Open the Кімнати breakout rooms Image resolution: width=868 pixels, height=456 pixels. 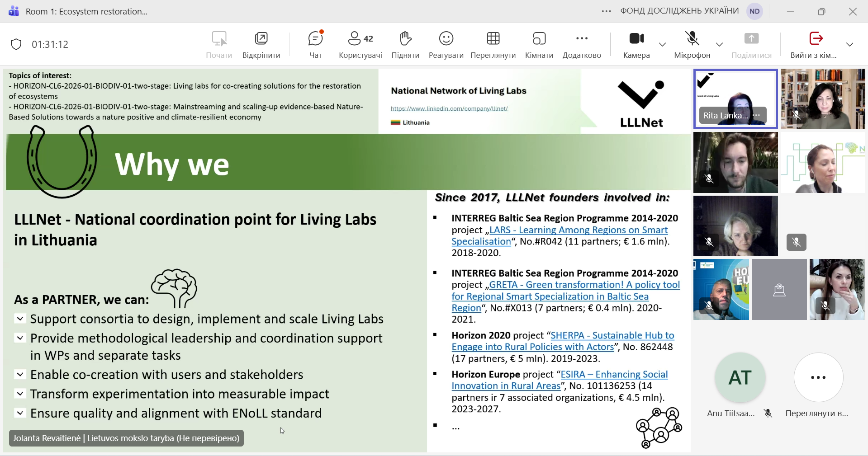pos(539,44)
